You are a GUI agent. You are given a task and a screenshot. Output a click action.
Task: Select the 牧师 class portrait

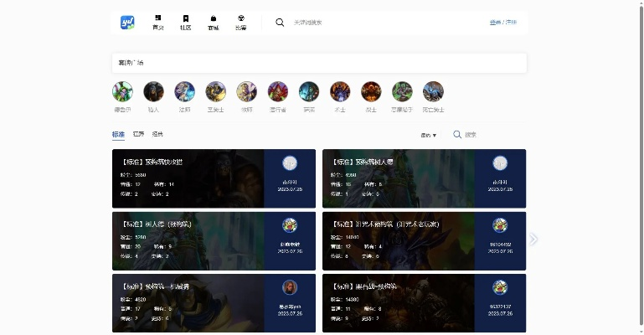pos(246,92)
